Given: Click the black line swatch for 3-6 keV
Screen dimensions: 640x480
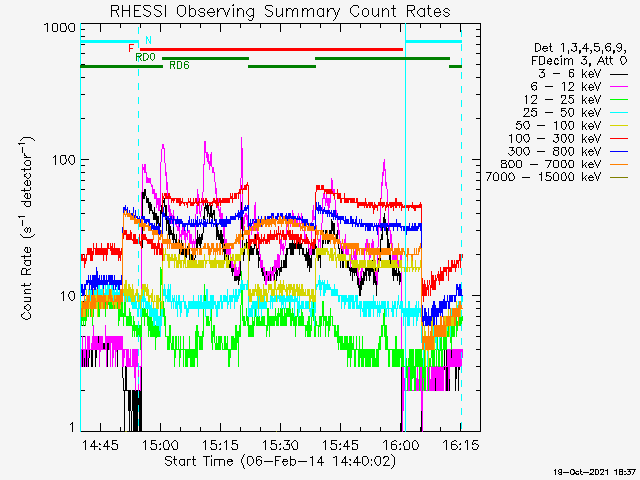Looking at the screenshot, I should 619,75.
